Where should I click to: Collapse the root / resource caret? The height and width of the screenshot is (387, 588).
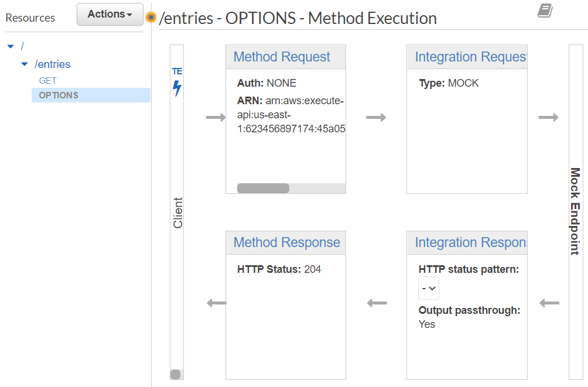click(11, 46)
